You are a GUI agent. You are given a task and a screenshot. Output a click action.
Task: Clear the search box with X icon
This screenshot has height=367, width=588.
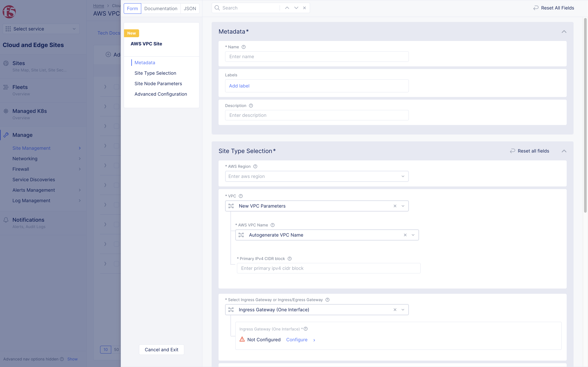[304, 8]
